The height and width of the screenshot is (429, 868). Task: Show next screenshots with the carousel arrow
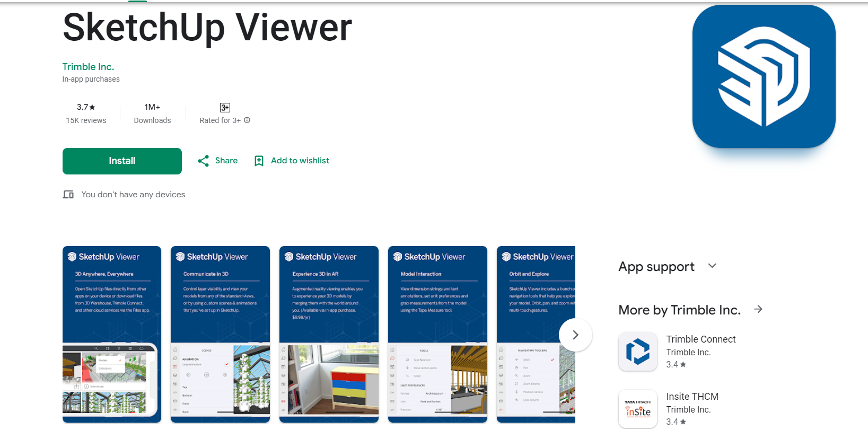point(575,335)
